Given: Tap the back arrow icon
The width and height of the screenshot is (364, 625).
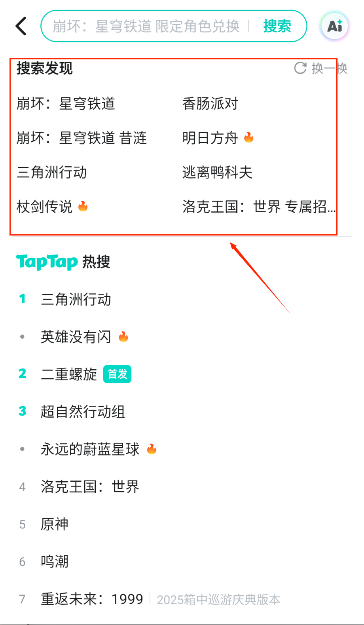Looking at the screenshot, I should pos(21,26).
